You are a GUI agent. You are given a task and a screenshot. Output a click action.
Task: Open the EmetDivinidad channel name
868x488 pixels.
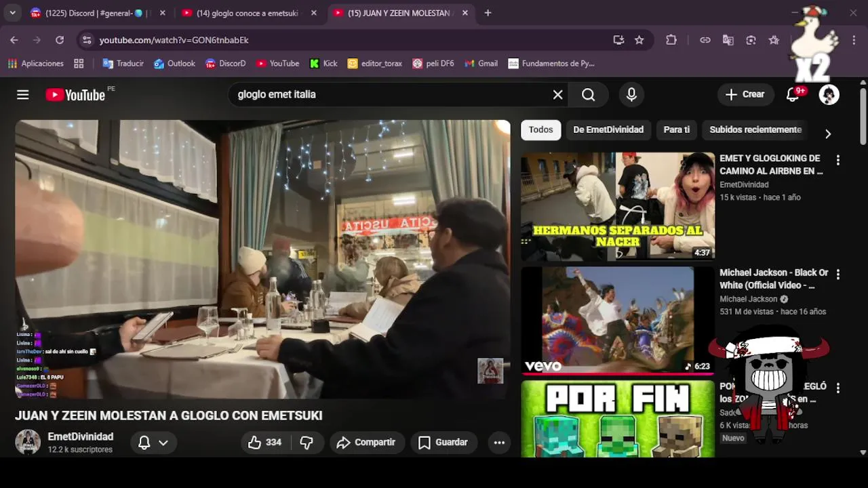pos(81,437)
